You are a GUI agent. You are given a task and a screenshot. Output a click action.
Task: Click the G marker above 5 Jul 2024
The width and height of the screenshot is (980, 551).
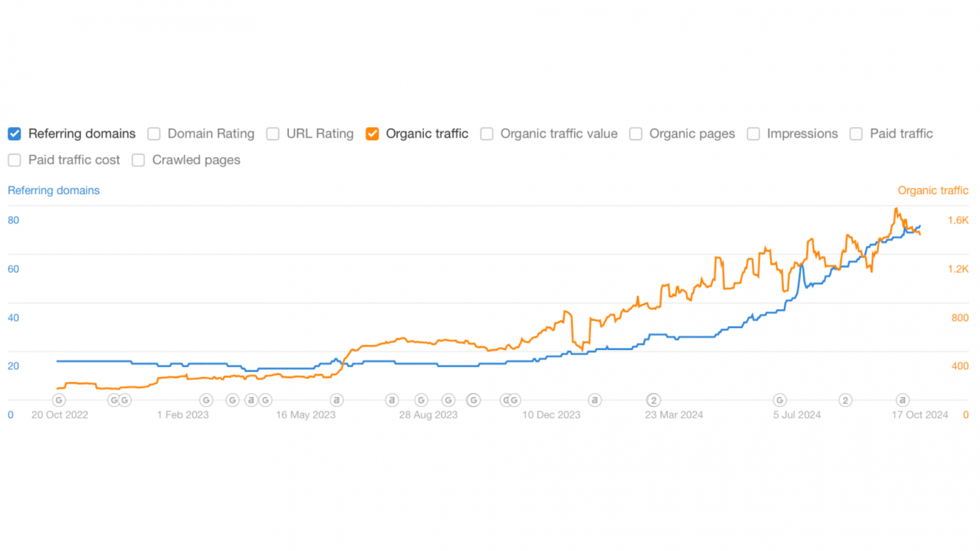click(x=780, y=400)
